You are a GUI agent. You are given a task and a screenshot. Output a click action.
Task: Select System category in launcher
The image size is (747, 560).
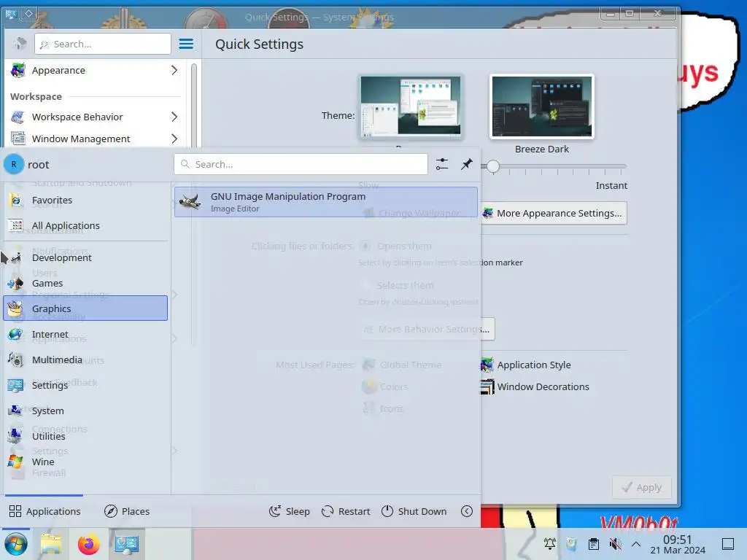[x=86, y=411]
